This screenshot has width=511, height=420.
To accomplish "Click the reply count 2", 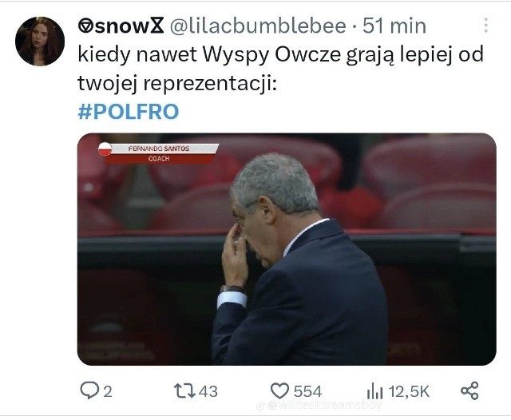I will pyautogui.click(x=108, y=391).
